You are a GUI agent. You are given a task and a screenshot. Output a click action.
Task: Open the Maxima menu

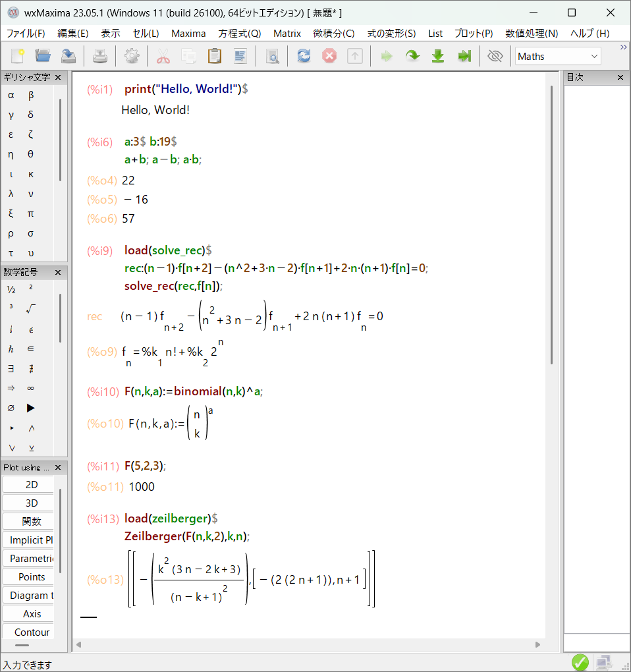point(188,34)
